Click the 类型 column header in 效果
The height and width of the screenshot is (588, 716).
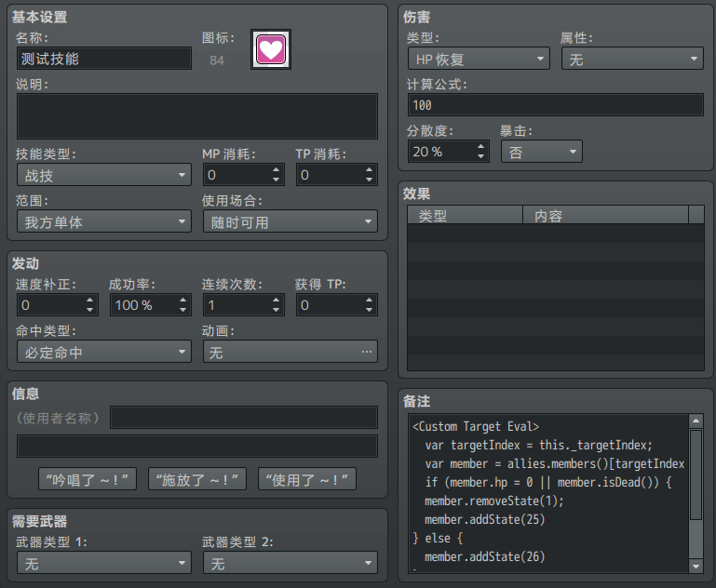click(465, 215)
